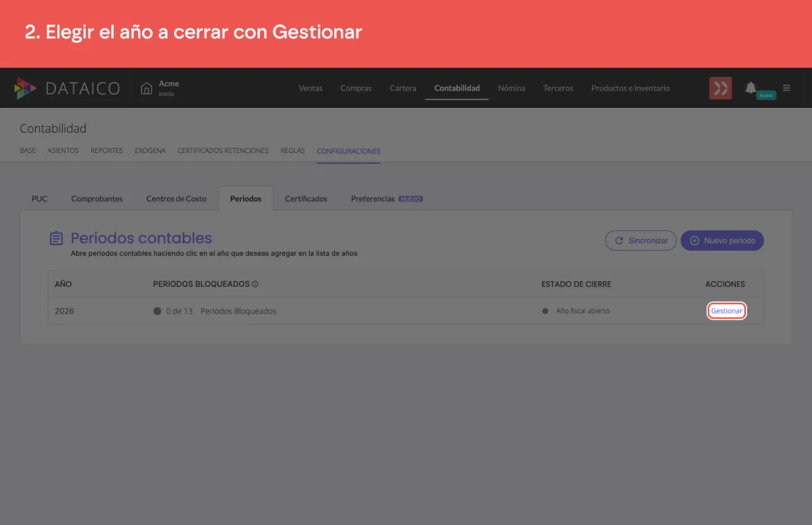This screenshot has width=812, height=525.
Task: Go to the ASIENTOS section
Action: point(63,151)
